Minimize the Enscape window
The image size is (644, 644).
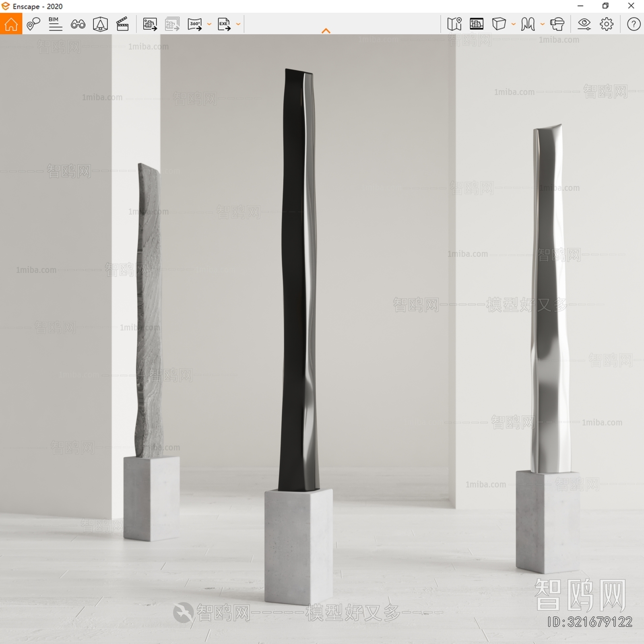tap(580, 6)
